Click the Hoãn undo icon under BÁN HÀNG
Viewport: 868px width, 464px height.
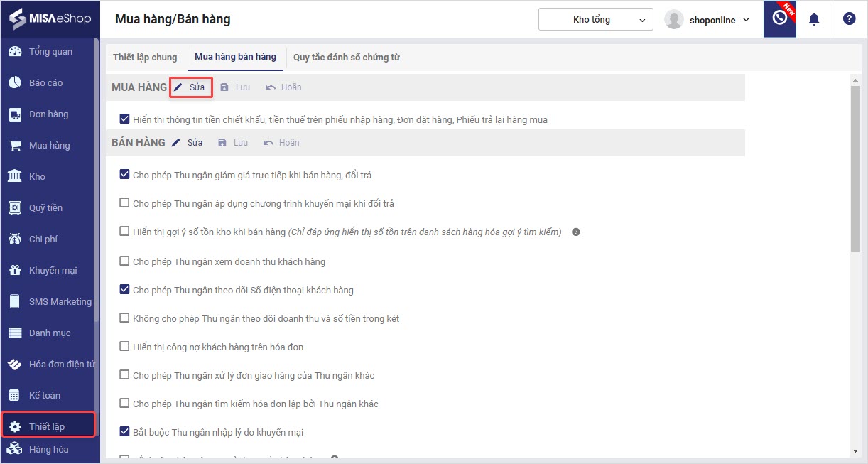pos(268,143)
